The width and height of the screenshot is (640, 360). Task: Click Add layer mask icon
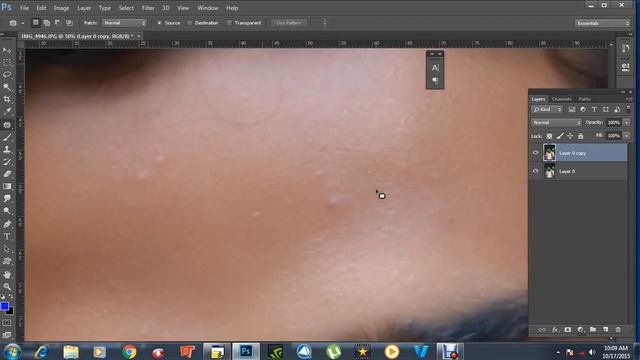coord(568,329)
